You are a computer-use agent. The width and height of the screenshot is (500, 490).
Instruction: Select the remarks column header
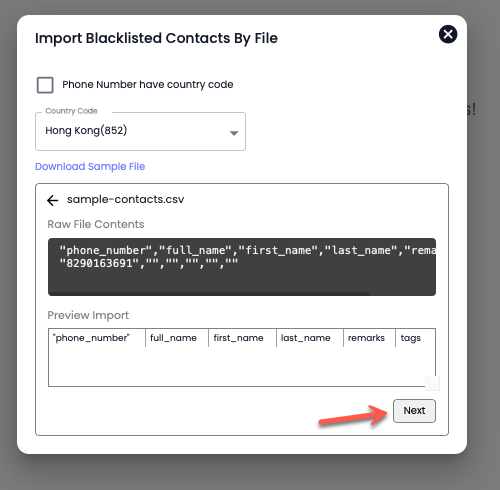pos(366,338)
